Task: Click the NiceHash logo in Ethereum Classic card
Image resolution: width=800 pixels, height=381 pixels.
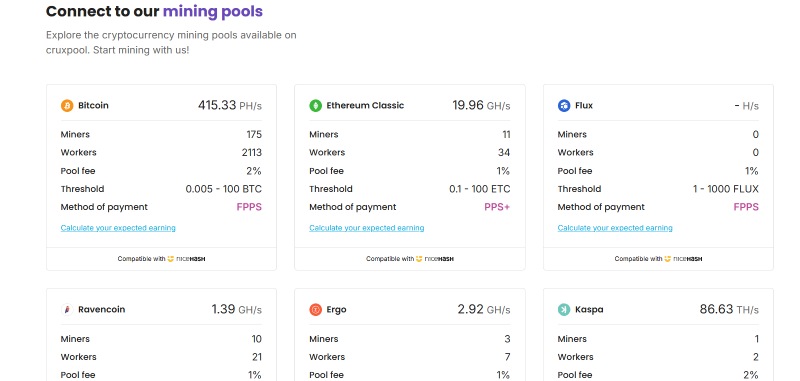Action: pyautogui.click(x=435, y=259)
